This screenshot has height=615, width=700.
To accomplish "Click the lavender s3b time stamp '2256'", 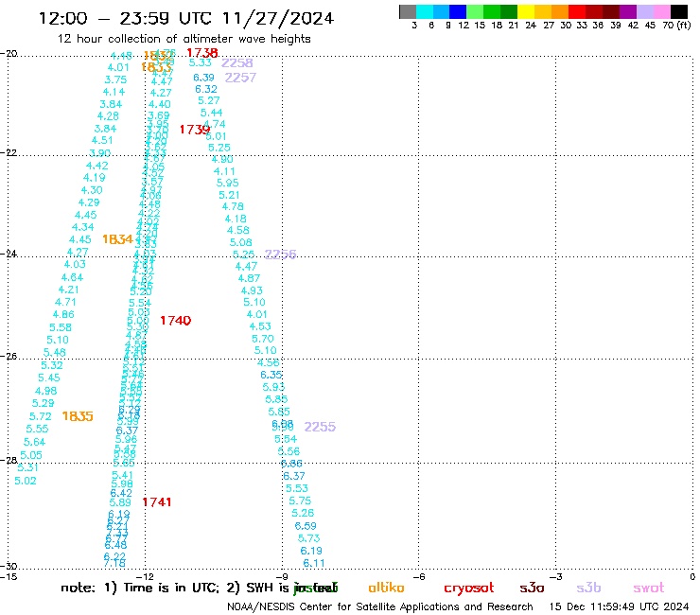I will tap(280, 255).
